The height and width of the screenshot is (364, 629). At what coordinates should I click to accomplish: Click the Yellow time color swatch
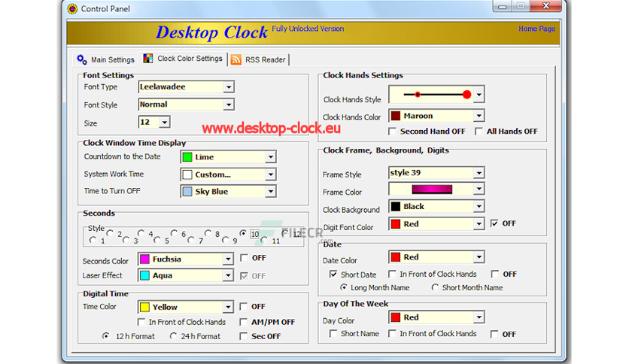(x=144, y=307)
